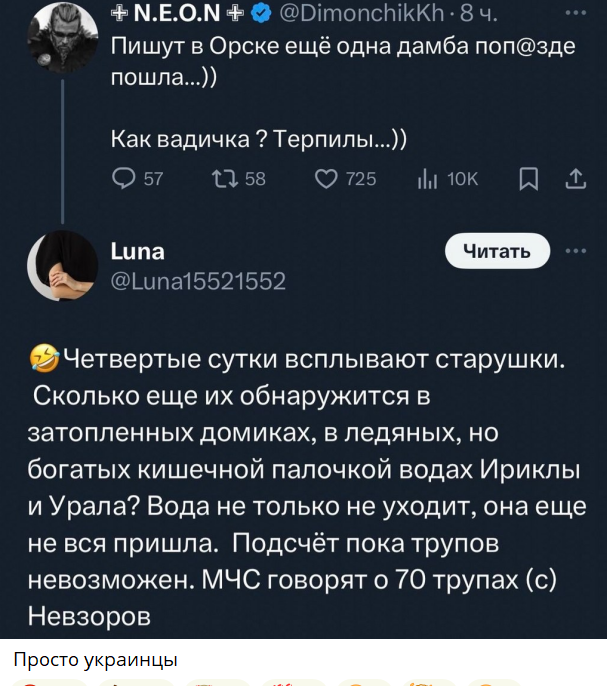607x686 pixels.
Task: Open the three-dot menu on Luna's reply
Action: tap(577, 251)
